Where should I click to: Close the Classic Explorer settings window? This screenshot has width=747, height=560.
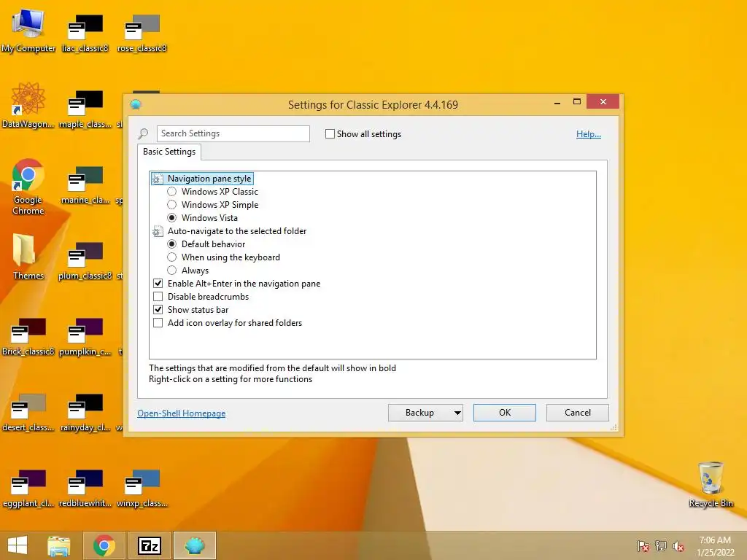coord(603,102)
